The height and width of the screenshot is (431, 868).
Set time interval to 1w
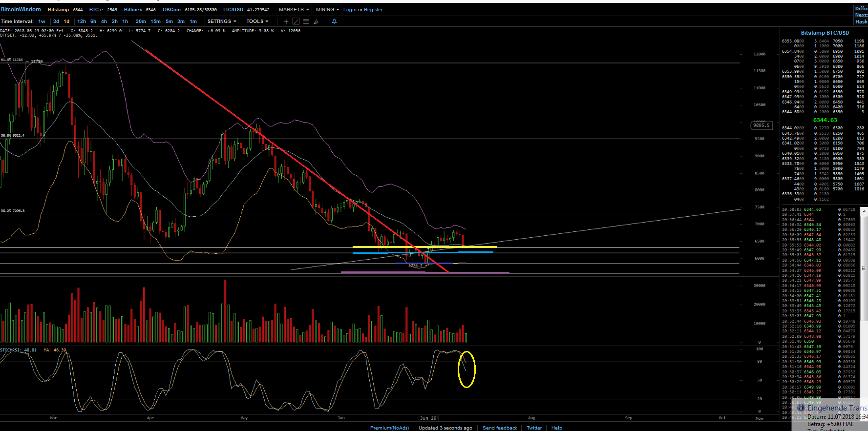pyautogui.click(x=42, y=21)
